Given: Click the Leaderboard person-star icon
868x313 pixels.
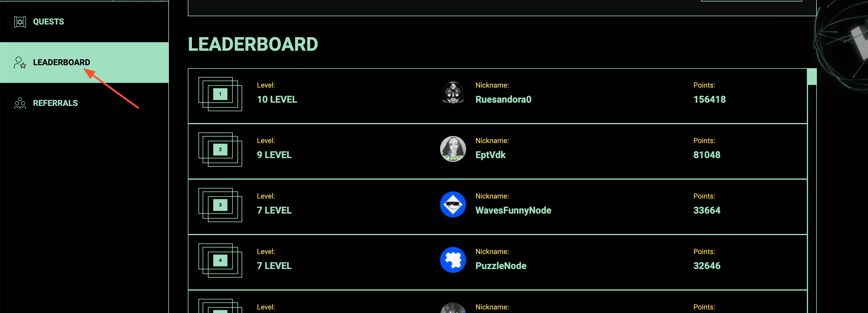Looking at the screenshot, I should point(20,63).
